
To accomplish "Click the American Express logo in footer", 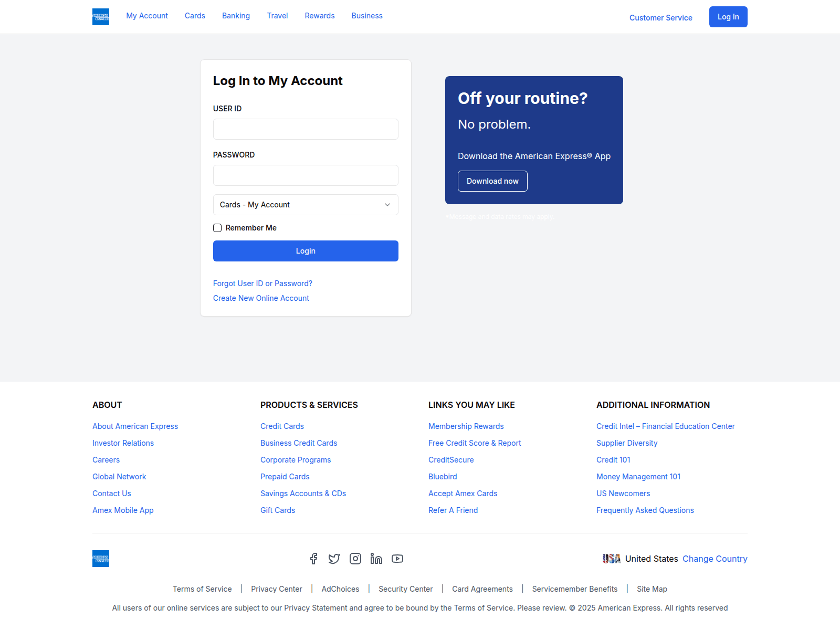I will (x=101, y=559).
